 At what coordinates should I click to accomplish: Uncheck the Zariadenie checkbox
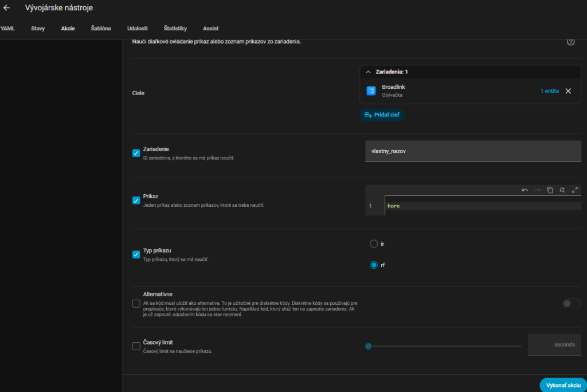(136, 153)
